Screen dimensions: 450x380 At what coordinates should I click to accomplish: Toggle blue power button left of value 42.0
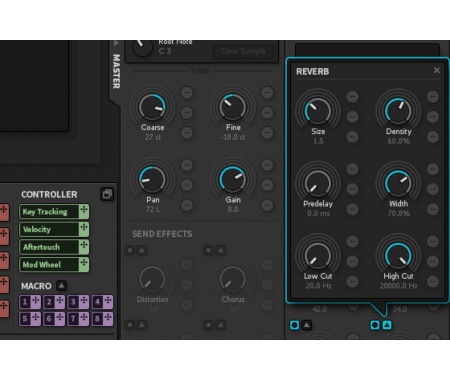coord(294,325)
